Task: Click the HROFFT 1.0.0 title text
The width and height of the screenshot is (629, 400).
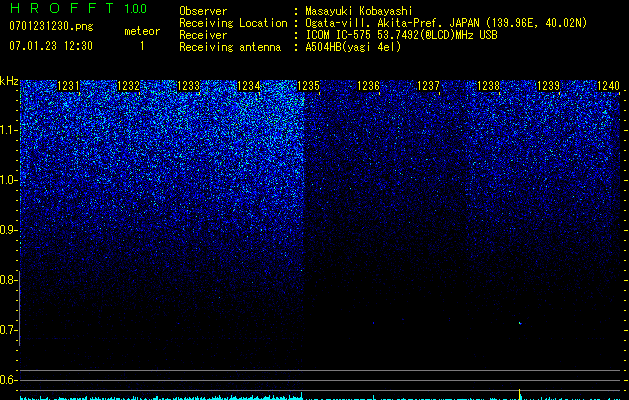Action: click(78, 8)
